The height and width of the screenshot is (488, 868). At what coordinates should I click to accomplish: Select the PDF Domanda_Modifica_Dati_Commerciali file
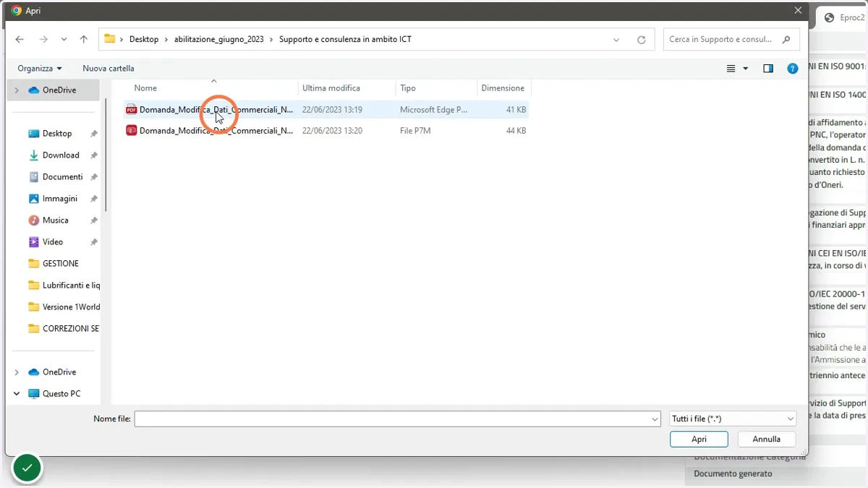(x=326, y=110)
